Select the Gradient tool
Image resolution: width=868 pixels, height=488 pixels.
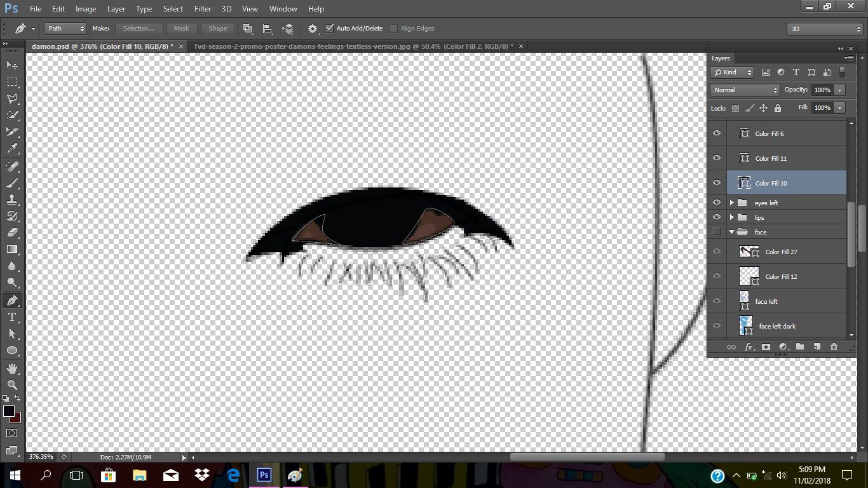click(12, 249)
